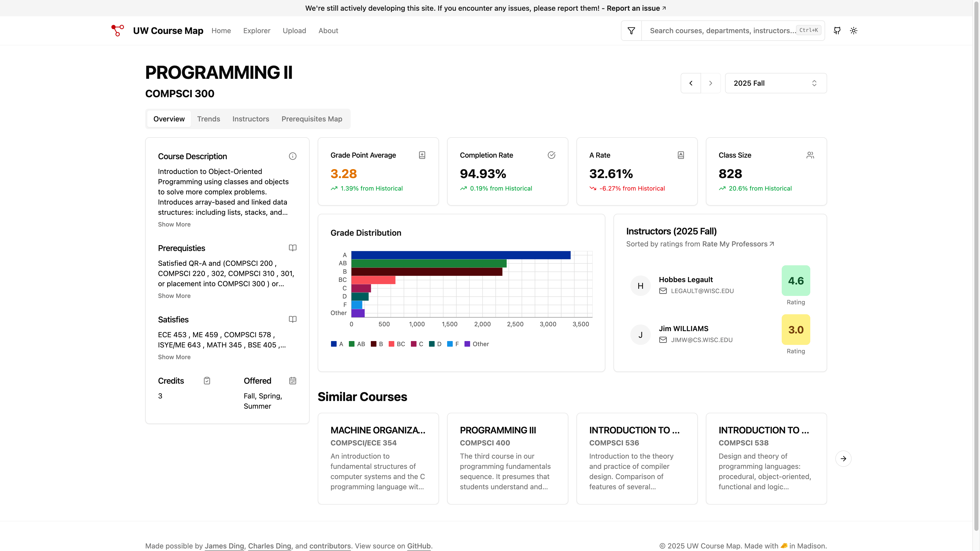Image resolution: width=980 pixels, height=551 pixels.
Task: Expand Show More under Course Description
Action: (x=174, y=224)
